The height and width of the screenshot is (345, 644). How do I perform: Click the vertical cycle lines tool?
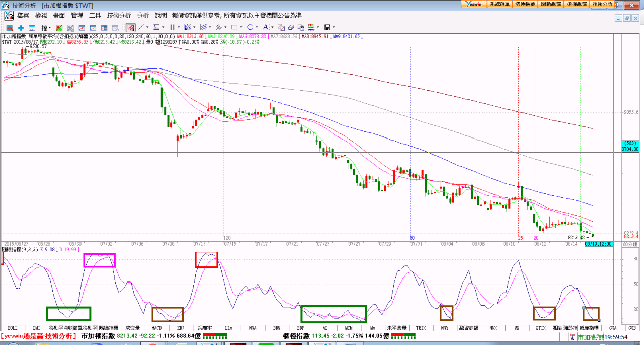click(172, 27)
